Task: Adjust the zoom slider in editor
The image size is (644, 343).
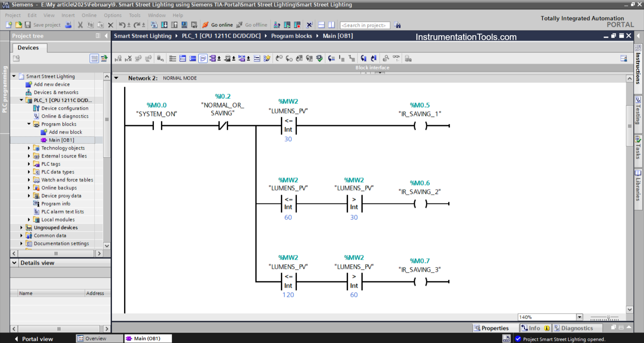Action: [x=608, y=317]
